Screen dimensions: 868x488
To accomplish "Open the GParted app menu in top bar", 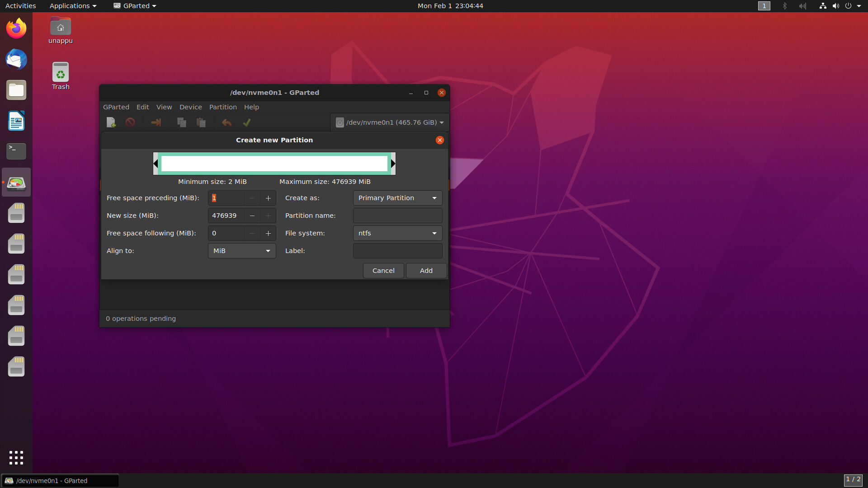I will click(135, 6).
